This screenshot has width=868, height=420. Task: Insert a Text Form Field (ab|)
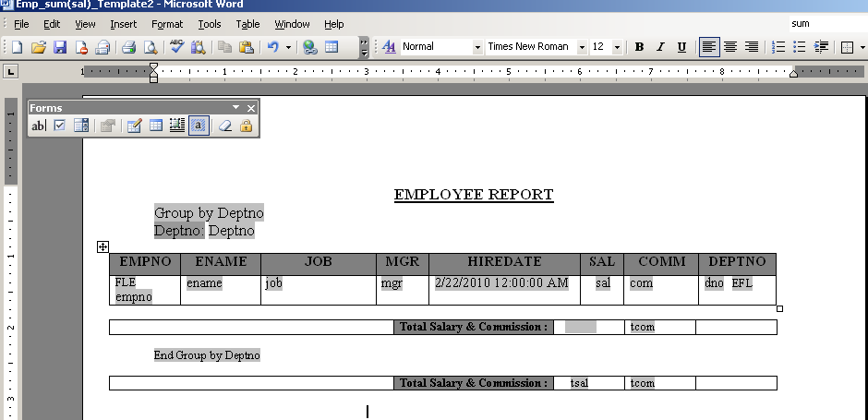[x=38, y=126]
